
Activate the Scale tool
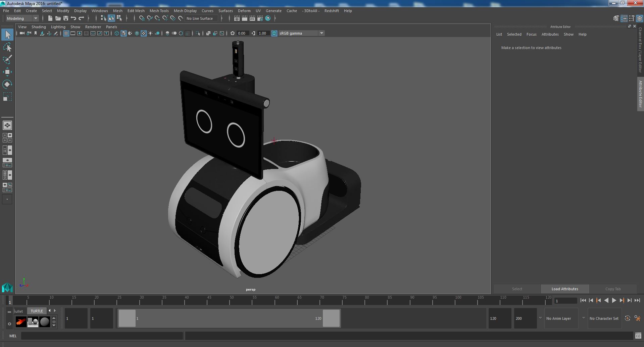tap(7, 97)
